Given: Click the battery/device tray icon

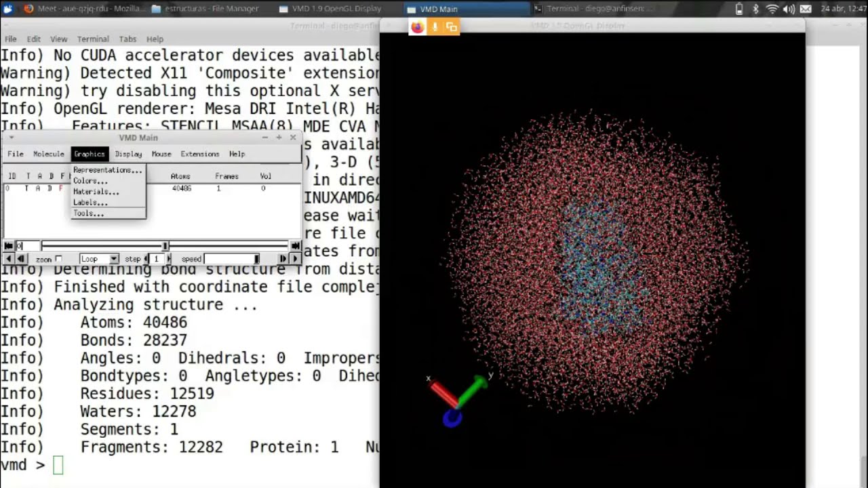Looking at the screenshot, I should tap(740, 9).
